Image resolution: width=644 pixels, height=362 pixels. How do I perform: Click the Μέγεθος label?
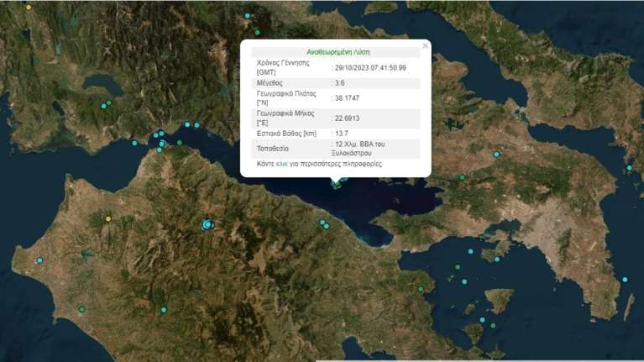[270, 83]
